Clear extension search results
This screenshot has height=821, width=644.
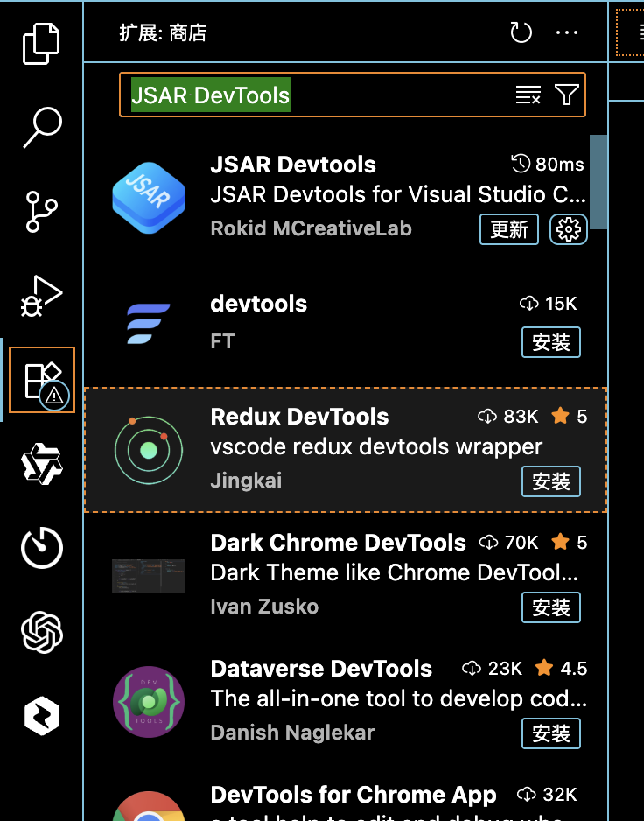click(528, 95)
